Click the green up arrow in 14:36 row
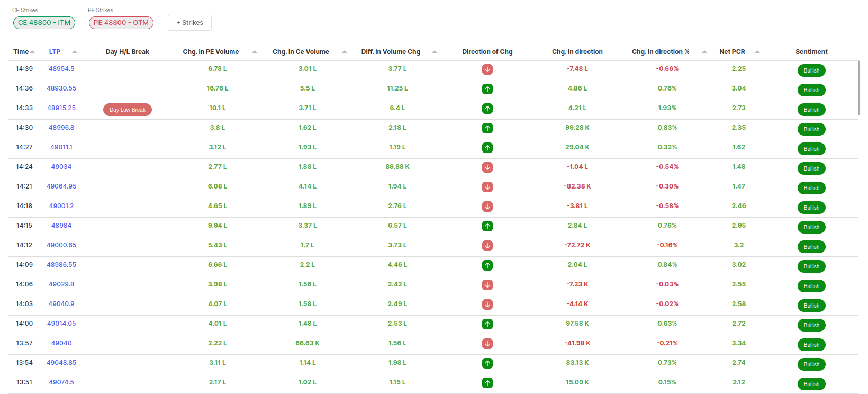This screenshot has width=868, height=394. click(487, 89)
